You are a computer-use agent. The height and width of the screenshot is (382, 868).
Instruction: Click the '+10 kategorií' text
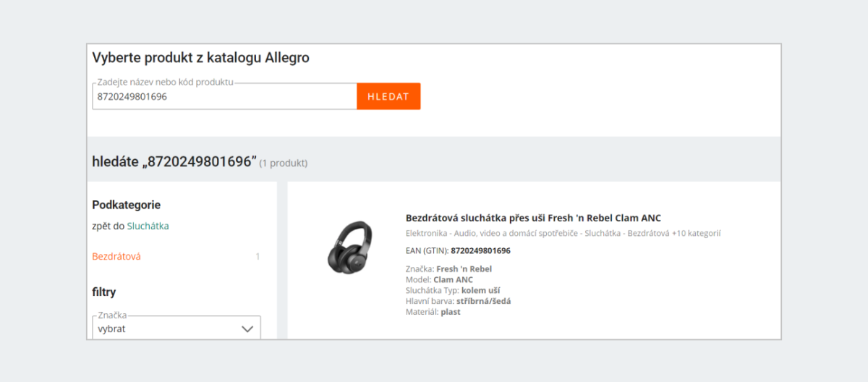(x=696, y=233)
